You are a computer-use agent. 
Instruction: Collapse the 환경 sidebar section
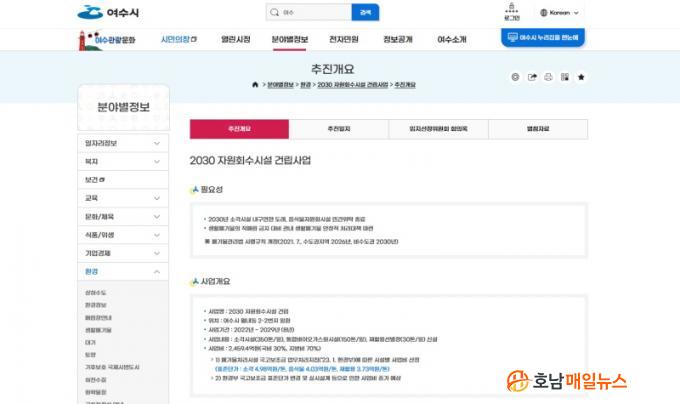[x=157, y=271]
